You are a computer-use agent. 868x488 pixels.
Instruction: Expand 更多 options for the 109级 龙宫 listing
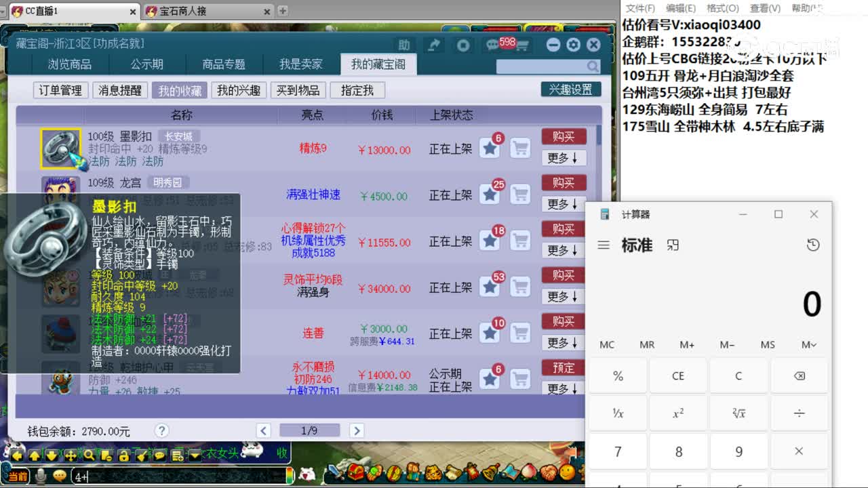coord(562,205)
